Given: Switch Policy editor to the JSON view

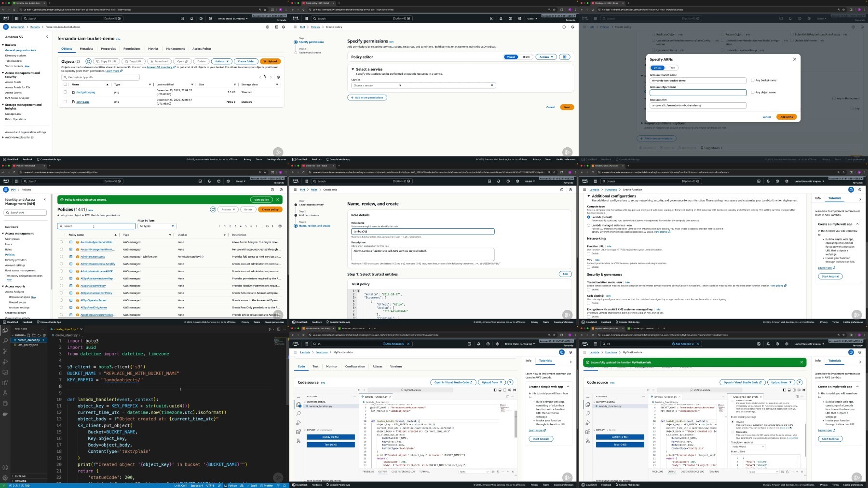Looking at the screenshot, I should point(526,57).
